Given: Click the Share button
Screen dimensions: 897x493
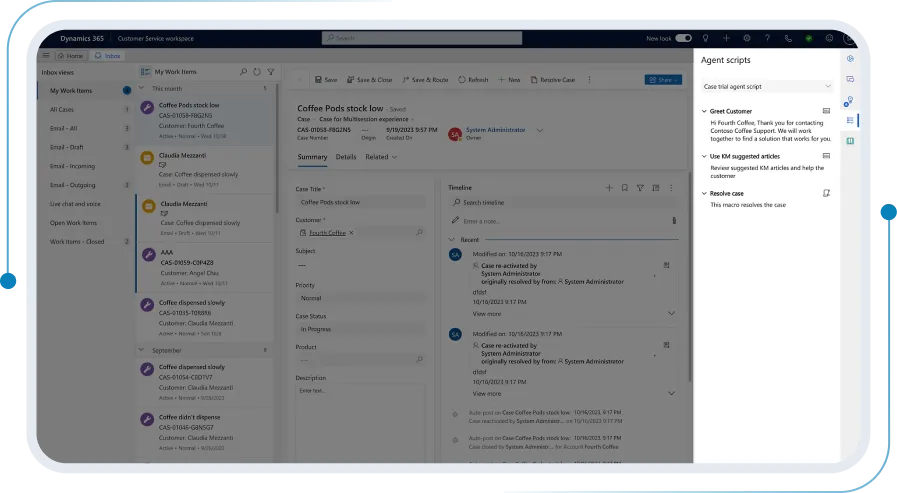Looking at the screenshot, I should tap(663, 79).
